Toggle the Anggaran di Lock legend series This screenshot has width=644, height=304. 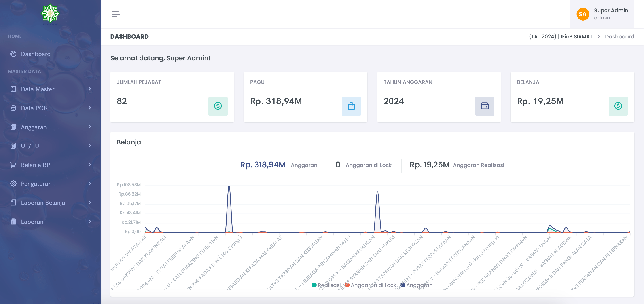(x=371, y=285)
